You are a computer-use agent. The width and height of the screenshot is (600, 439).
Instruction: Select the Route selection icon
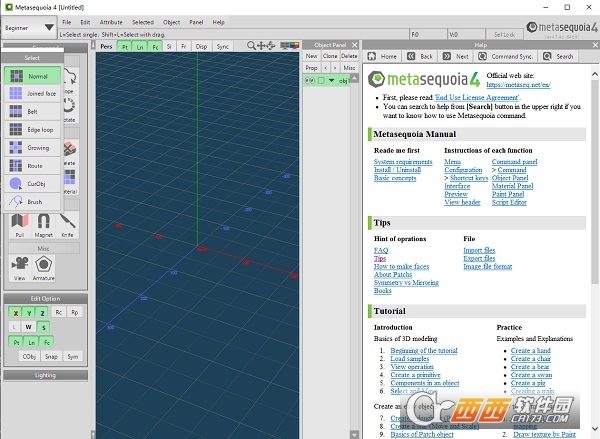16,166
